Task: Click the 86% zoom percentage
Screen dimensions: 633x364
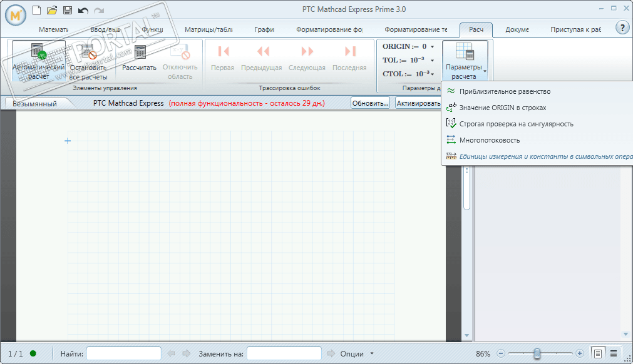Action: (x=483, y=353)
